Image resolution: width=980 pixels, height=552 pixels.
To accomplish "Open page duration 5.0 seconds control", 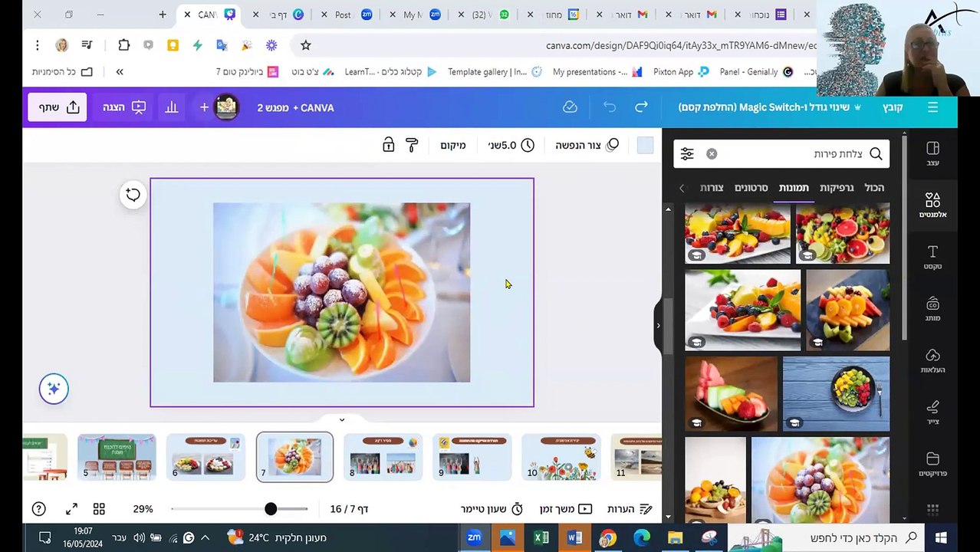I will 511,145.
